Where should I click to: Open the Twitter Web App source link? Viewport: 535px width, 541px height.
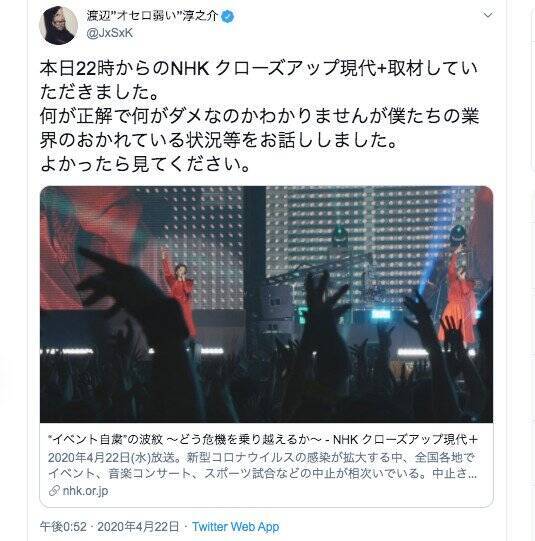[236, 527]
